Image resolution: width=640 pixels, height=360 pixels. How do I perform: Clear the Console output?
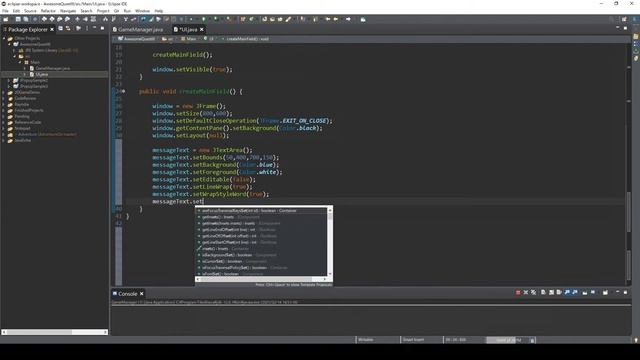point(543,293)
